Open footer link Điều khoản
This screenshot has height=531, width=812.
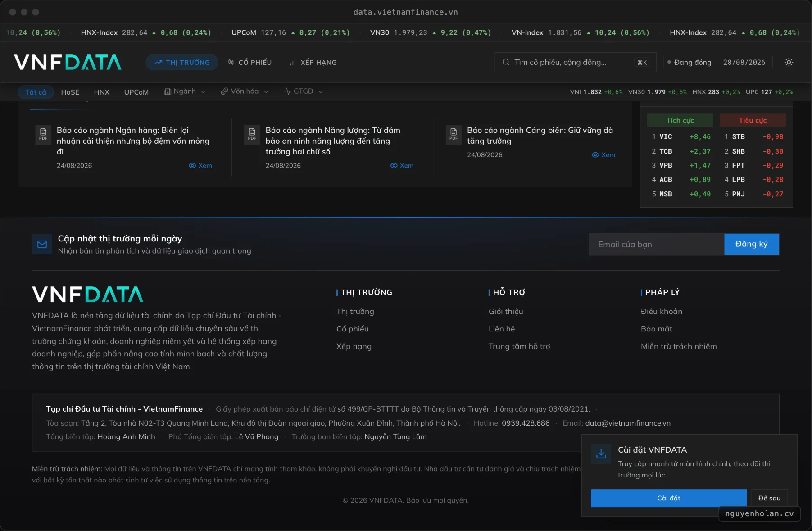(661, 311)
